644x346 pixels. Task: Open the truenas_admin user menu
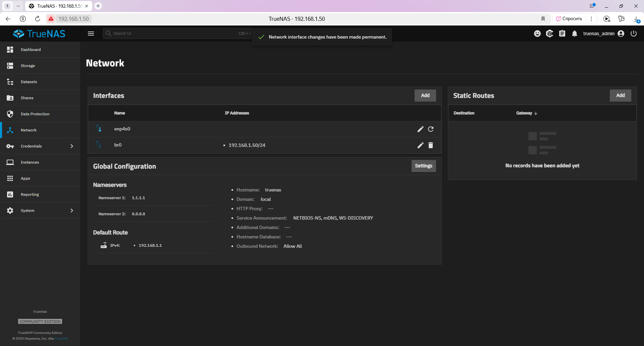(x=603, y=34)
